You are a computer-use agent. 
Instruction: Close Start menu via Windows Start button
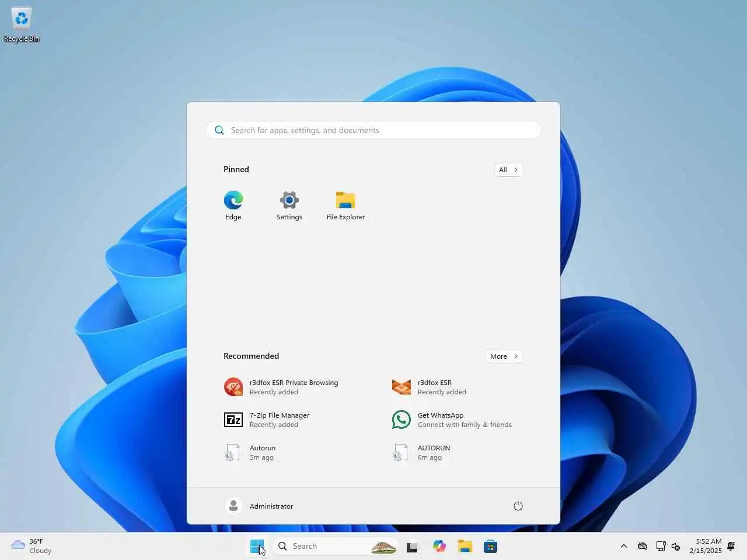[x=257, y=547]
